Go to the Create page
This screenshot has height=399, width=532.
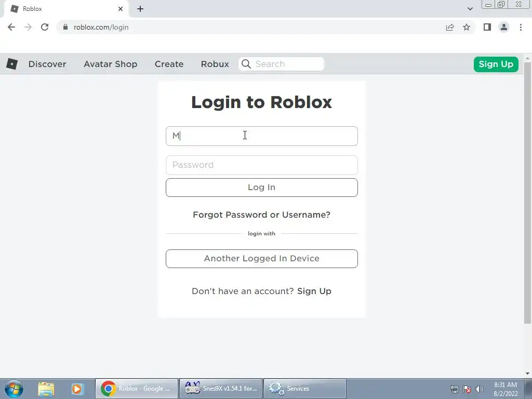[x=169, y=64]
